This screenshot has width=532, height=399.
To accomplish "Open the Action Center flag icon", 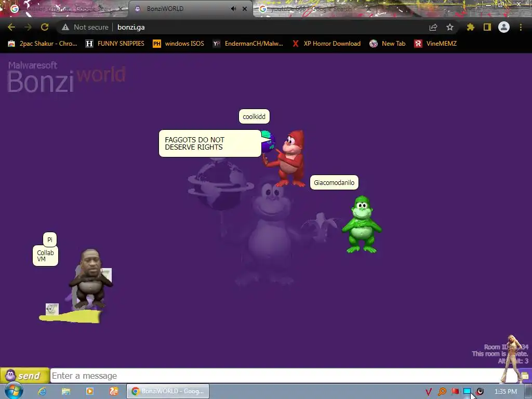I will pos(455,392).
